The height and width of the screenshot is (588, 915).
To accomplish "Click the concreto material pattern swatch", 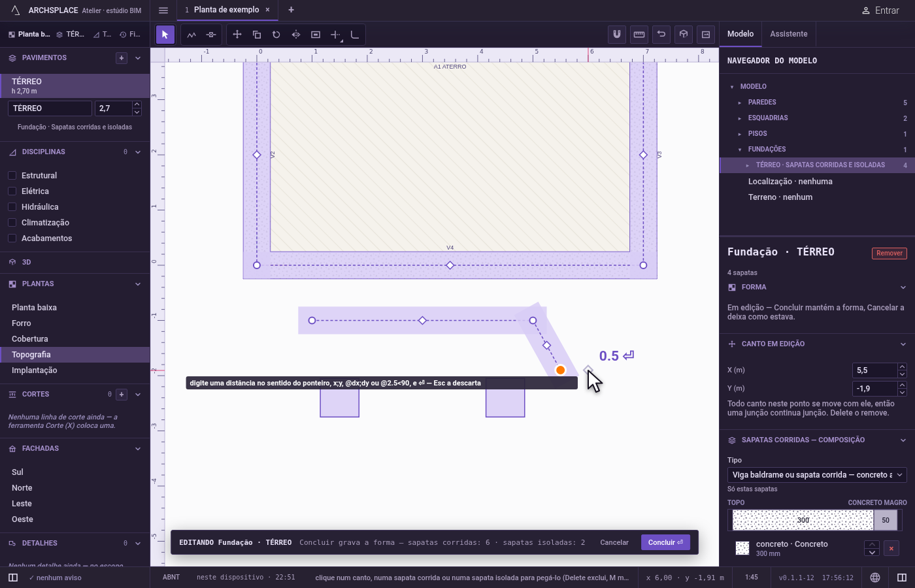I will (742, 549).
